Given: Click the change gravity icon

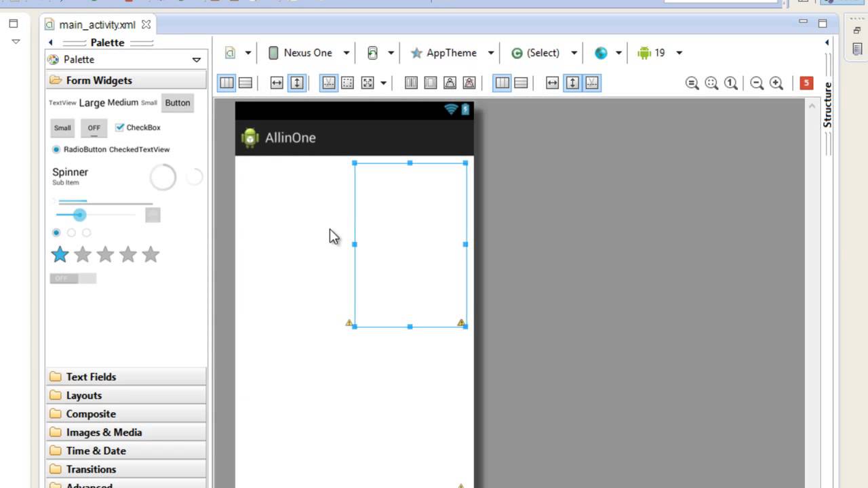Looking at the screenshot, I should point(368,83).
